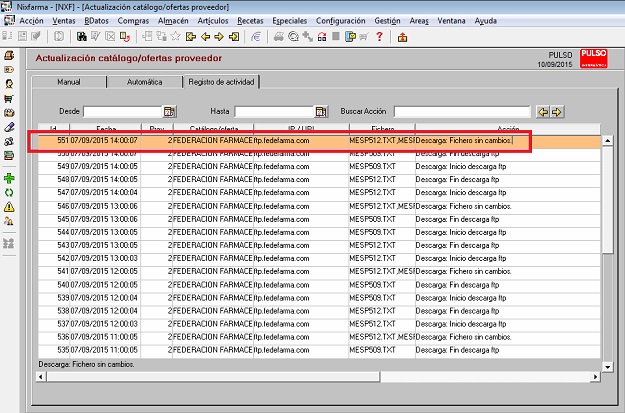625x413 pixels.
Task: Select log row with Id 539
Action: pos(319,298)
